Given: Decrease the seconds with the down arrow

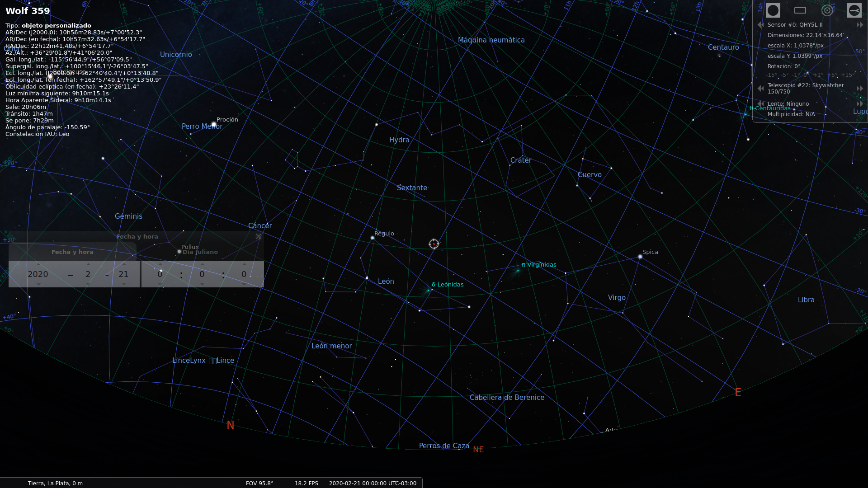Looking at the screenshot, I should pyautogui.click(x=244, y=284).
